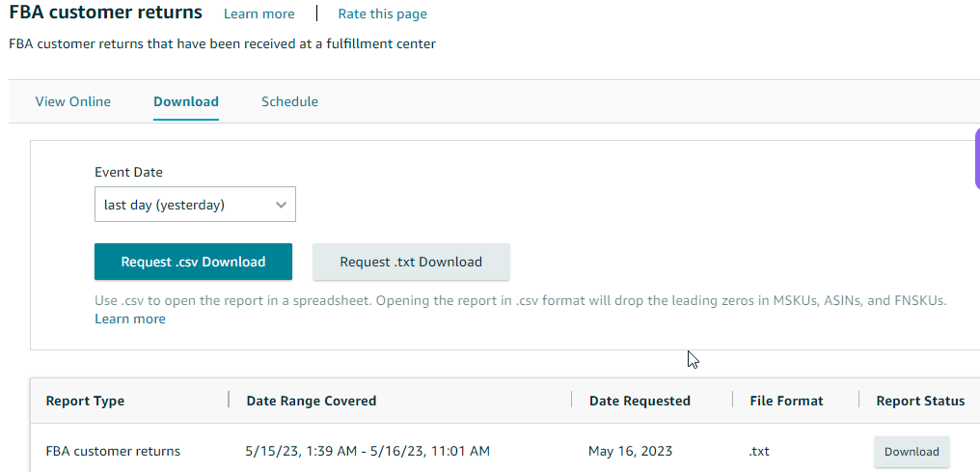980x472 pixels.
Task: Click the Date Requested column header
Action: tap(640, 401)
